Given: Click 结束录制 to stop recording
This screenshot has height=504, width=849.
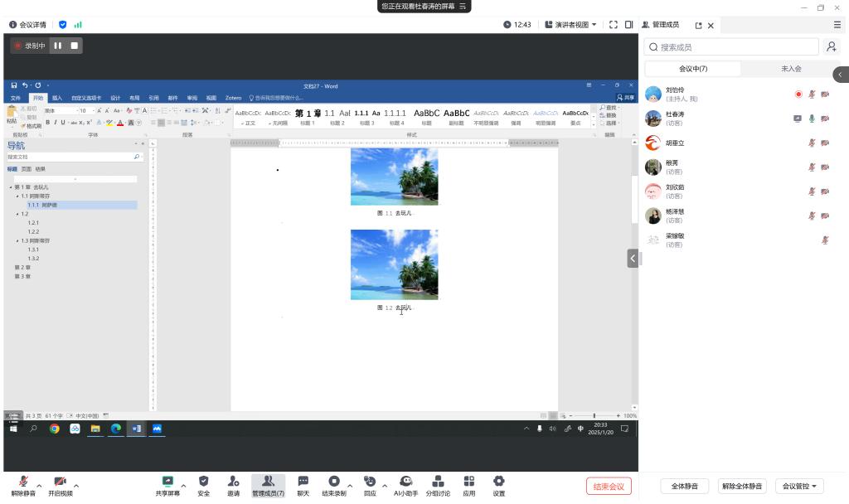Looking at the screenshot, I should point(333,482).
